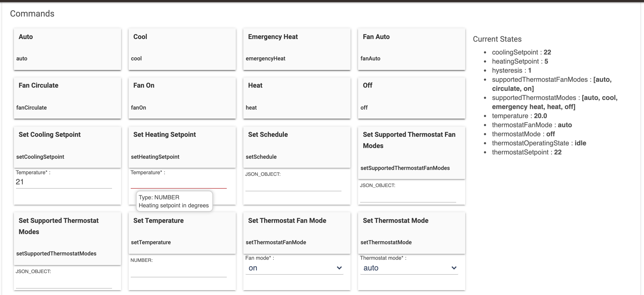Screen dimensions: 644x295
Task: Click the Set Temperature command button
Action: pyautogui.click(x=182, y=233)
